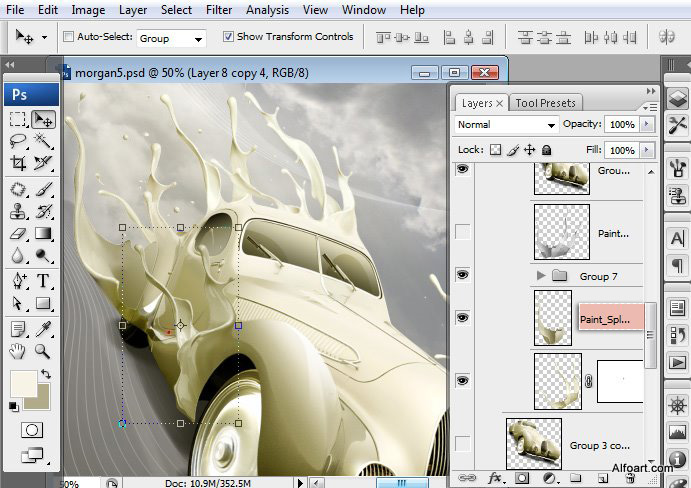
Task: Switch to the Tool Presets tab
Action: [x=545, y=103]
